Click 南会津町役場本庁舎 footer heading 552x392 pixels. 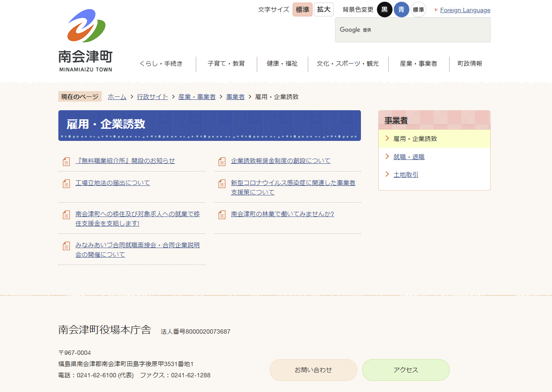(x=105, y=330)
